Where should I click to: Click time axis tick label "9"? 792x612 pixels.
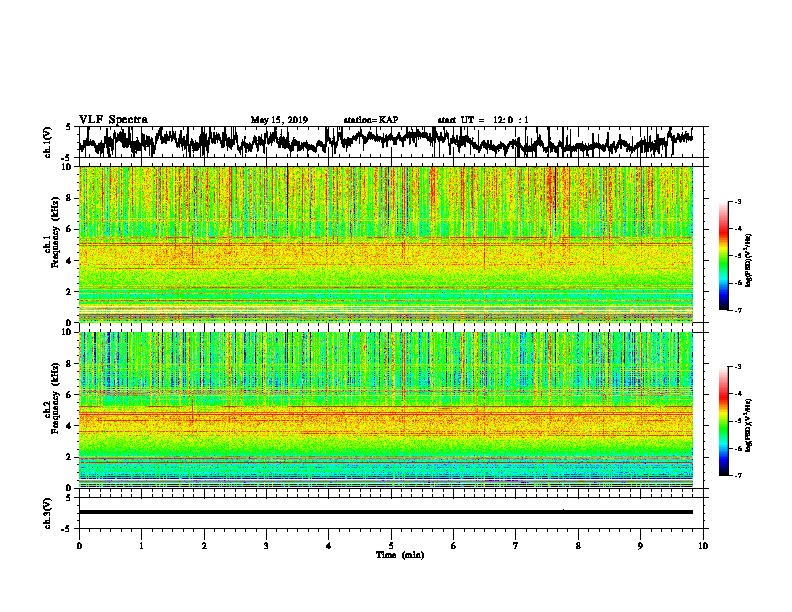click(640, 545)
